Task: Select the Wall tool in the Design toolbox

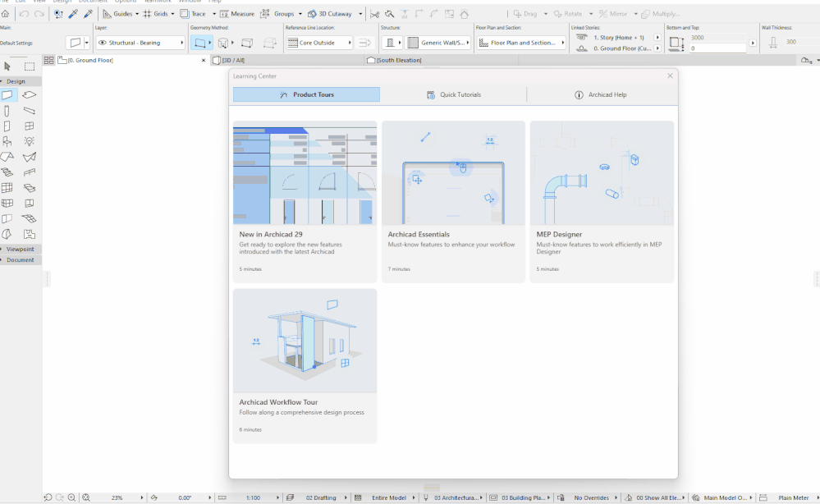Action: 7,95
